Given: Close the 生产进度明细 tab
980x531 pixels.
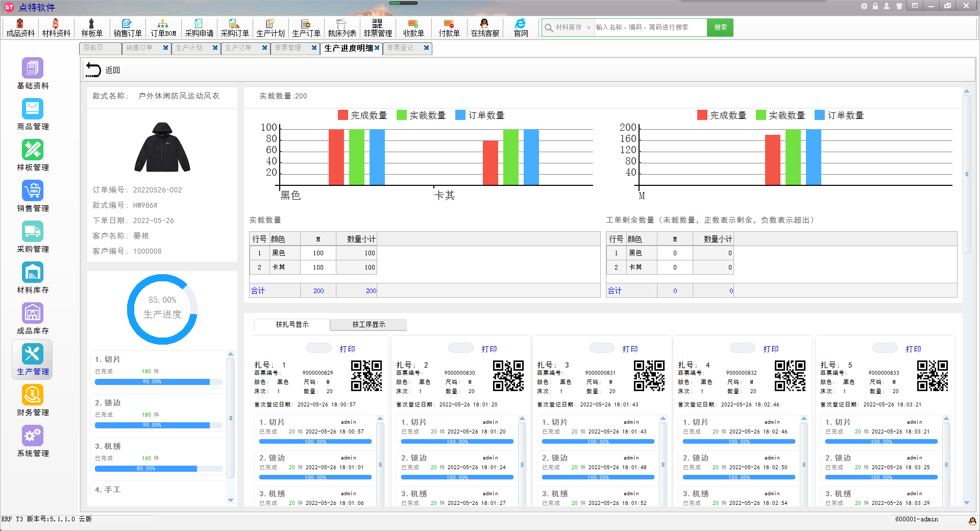Looking at the screenshot, I should coord(377,48).
